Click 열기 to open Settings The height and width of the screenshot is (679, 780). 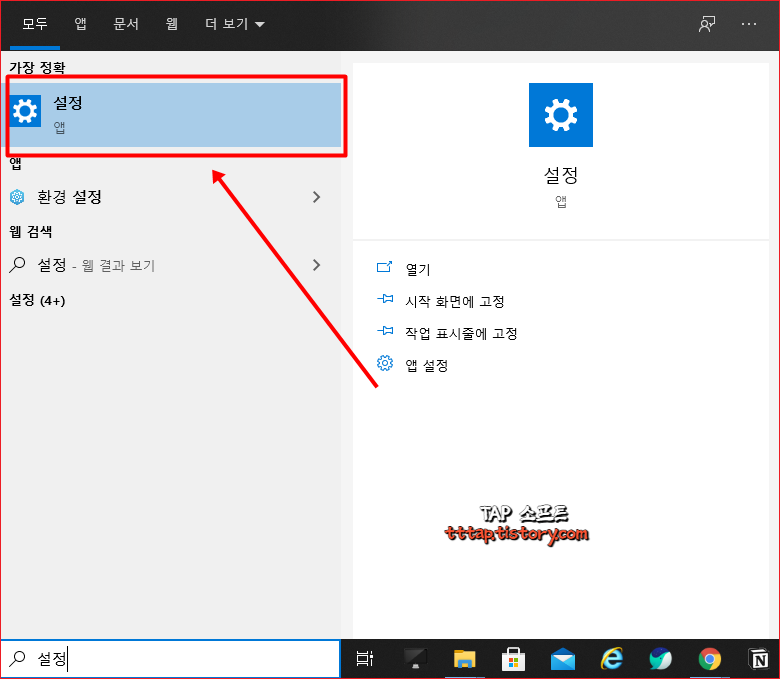[417, 269]
